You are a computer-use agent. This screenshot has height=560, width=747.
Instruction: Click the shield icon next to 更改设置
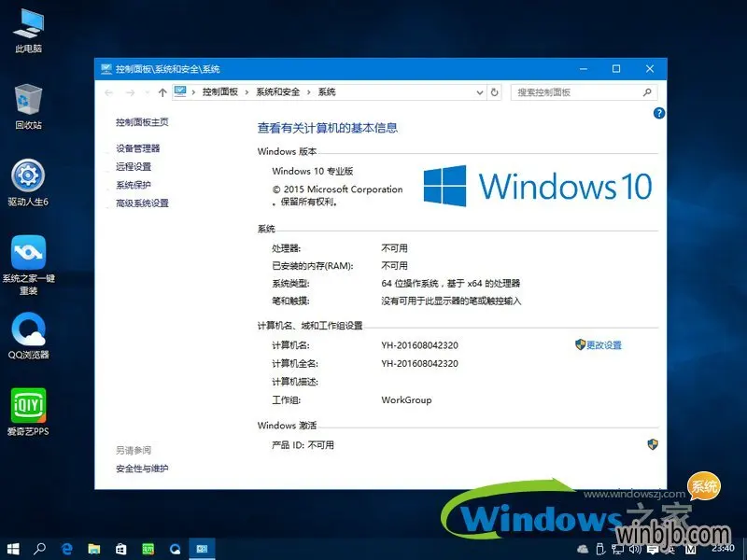click(580, 344)
